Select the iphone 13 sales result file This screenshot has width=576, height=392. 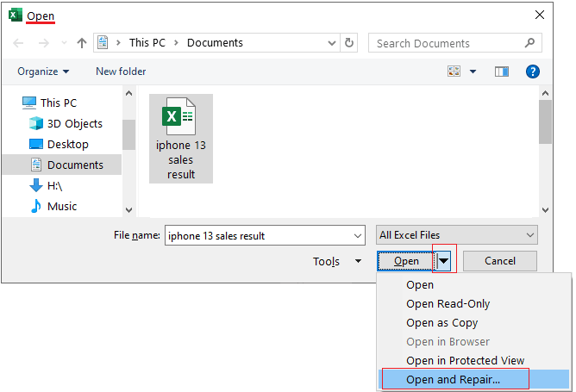point(181,138)
